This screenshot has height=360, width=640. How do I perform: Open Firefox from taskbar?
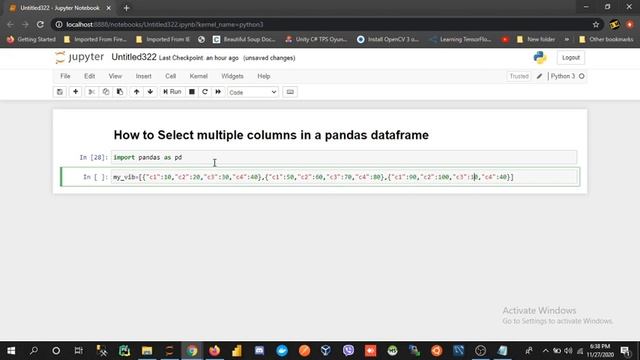pos(214,351)
